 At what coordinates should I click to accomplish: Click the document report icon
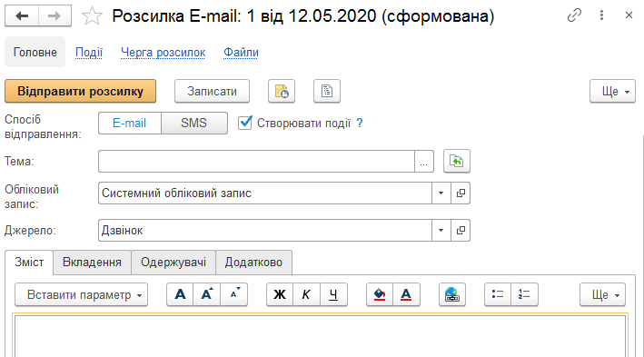coord(327,91)
